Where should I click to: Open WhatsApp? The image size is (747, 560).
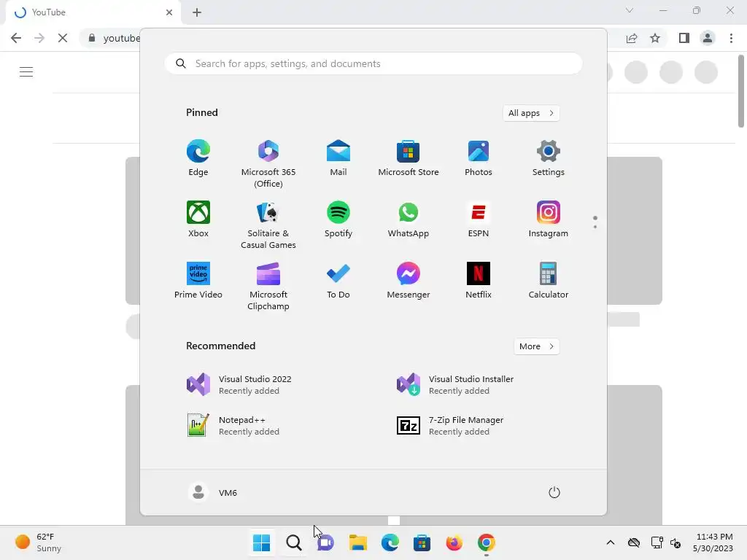409,219
